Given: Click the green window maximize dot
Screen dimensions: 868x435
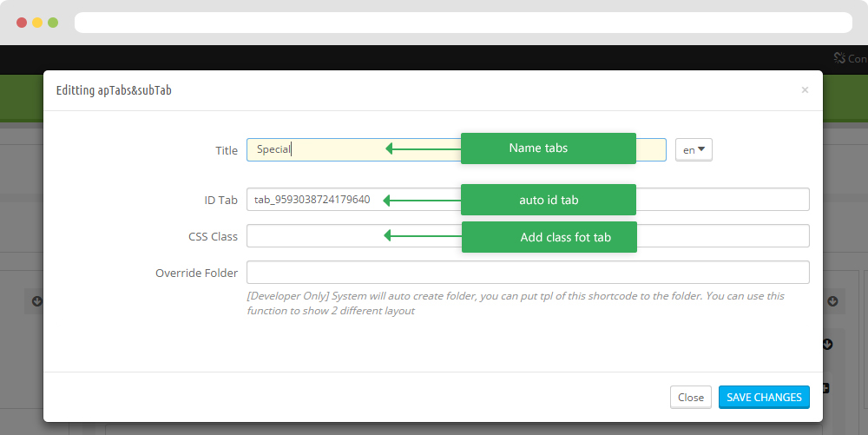Looking at the screenshot, I should [53, 23].
